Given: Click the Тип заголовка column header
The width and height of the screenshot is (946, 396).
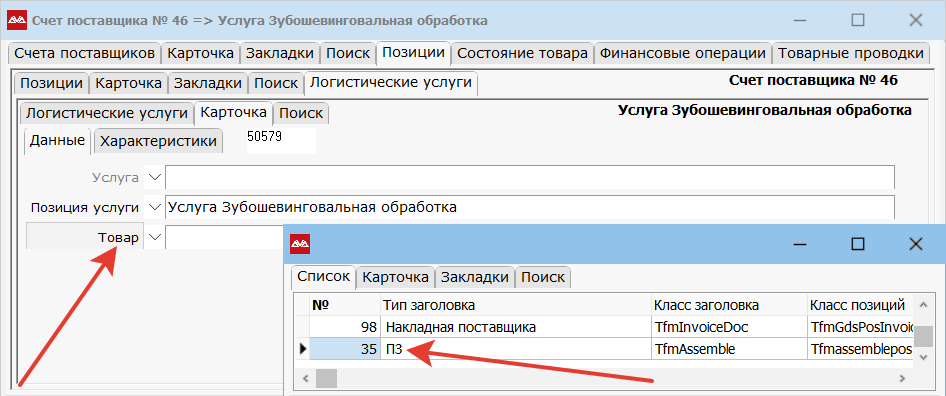Looking at the screenshot, I should tap(516, 305).
